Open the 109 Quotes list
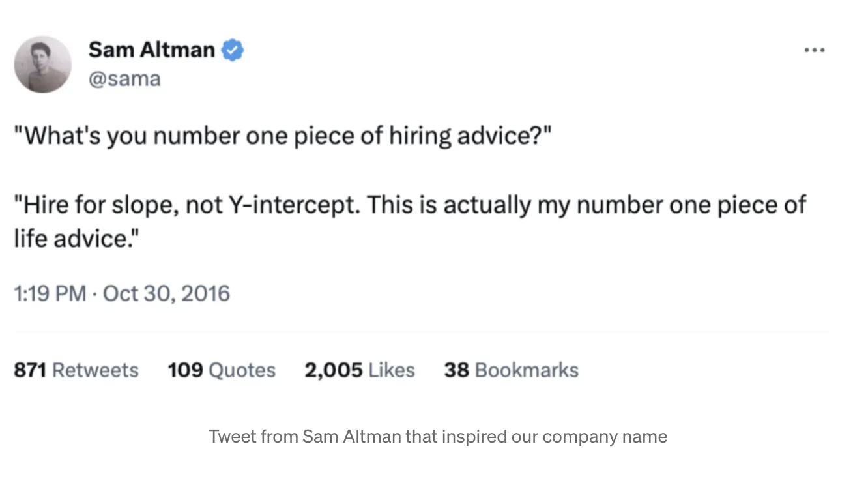This screenshot has height=485, width=868. 222,370
